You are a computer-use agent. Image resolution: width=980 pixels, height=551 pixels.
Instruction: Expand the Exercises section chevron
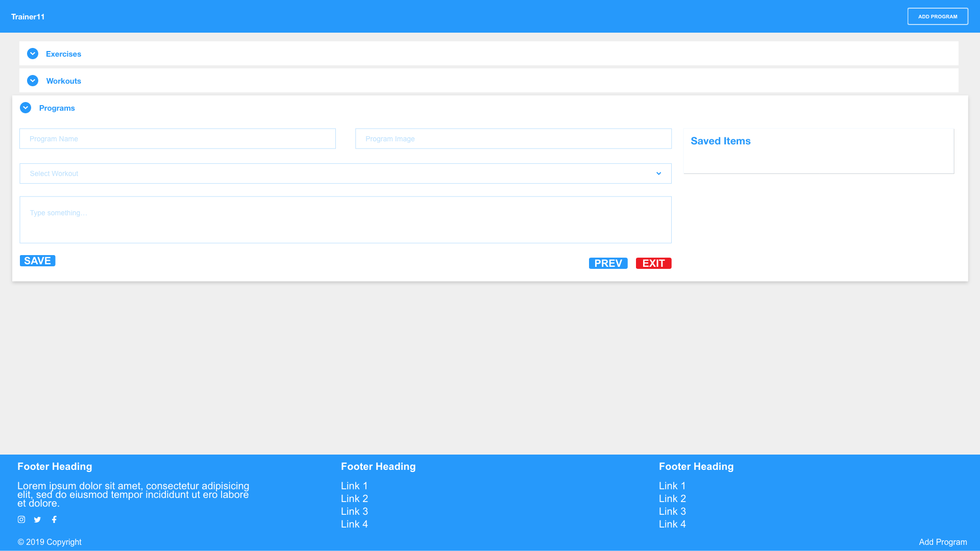point(33,54)
